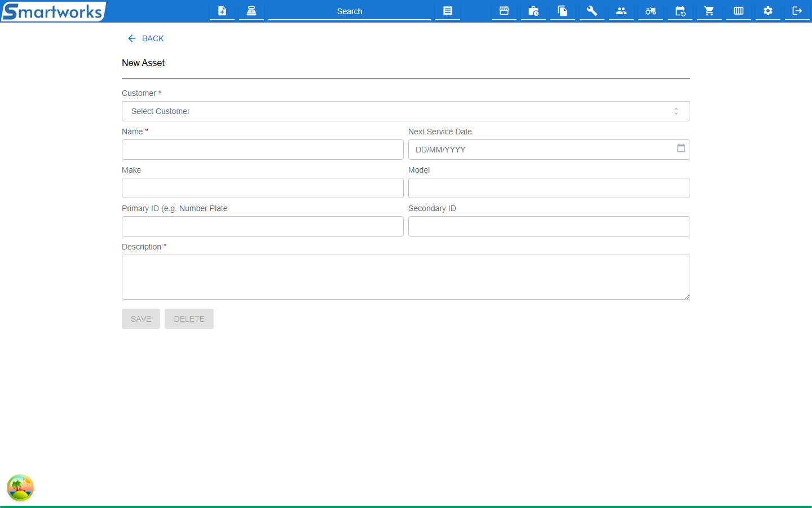Open the calendar picker for Next Service Date
Viewport: 812px width, 508px height.
(681, 148)
